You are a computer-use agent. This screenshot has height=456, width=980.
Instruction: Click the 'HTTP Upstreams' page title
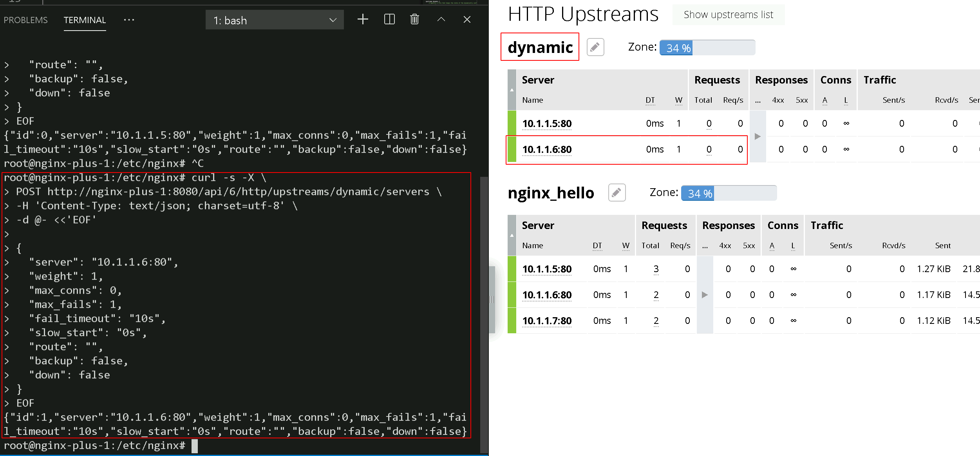click(x=583, y=15)
